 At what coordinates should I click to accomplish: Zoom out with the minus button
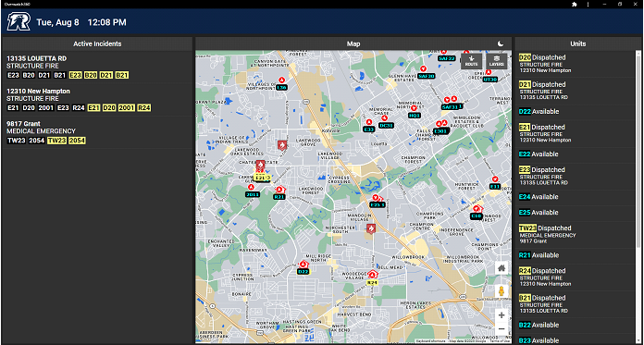[502, 329]
